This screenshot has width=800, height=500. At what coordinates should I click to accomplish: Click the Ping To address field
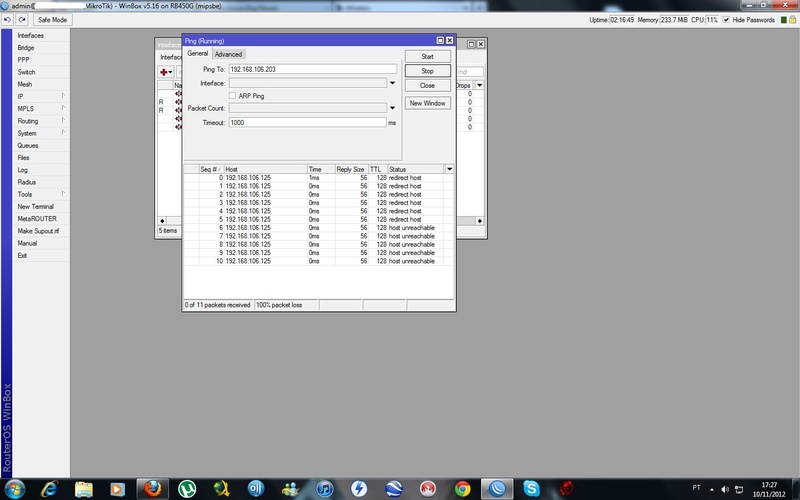click(x=312, y=69)
